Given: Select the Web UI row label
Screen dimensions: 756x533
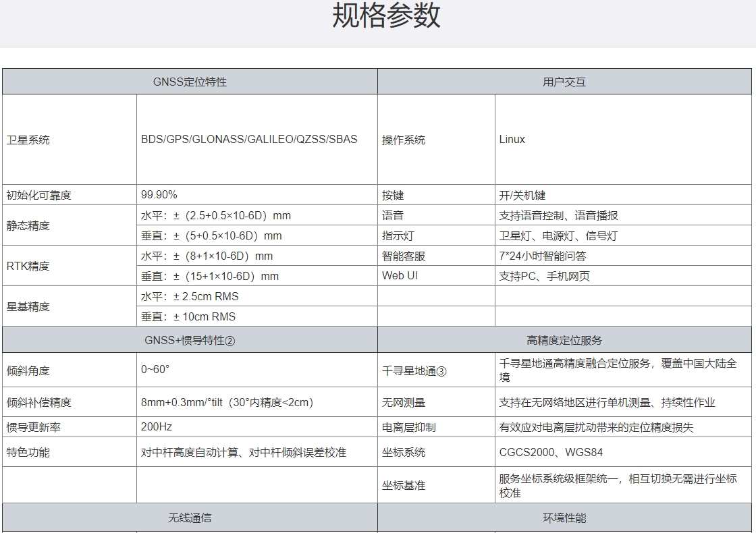Looking at the screenshot, I should pos(400,276).
